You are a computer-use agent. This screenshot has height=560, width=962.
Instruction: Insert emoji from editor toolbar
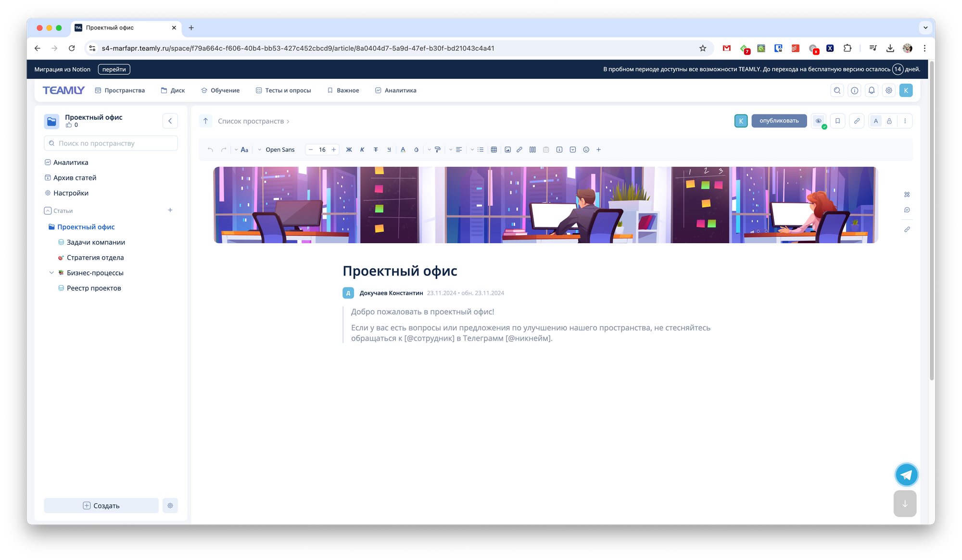(x=586, y=149)
